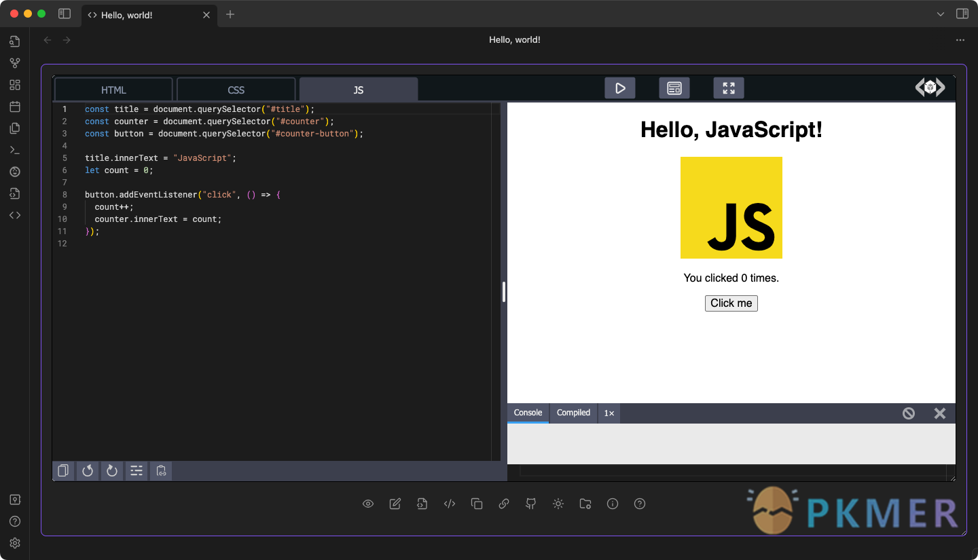The height and width of the screenshot is (560, 978).
Task: Click the </> code icon in bottom toolbar
Action: [450, 504]
